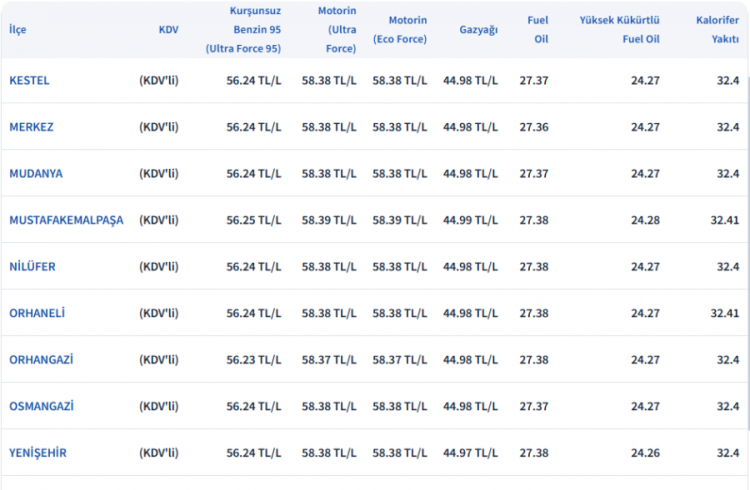The width and height of the screenshot is (750, 490).
Task: Click the İlçe column header
Action: point(18,30)
